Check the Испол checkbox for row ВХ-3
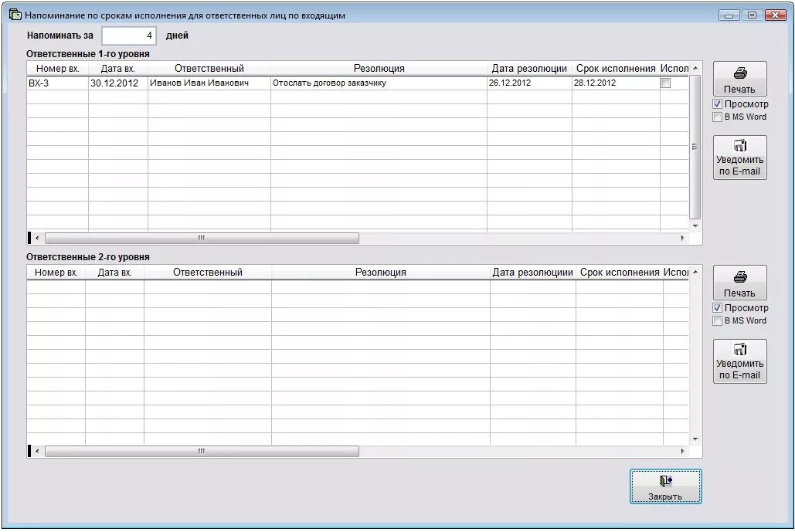Image resolution: width=795 pixels, height=532 pixels. pyautogui.click(x=665, y=83)
